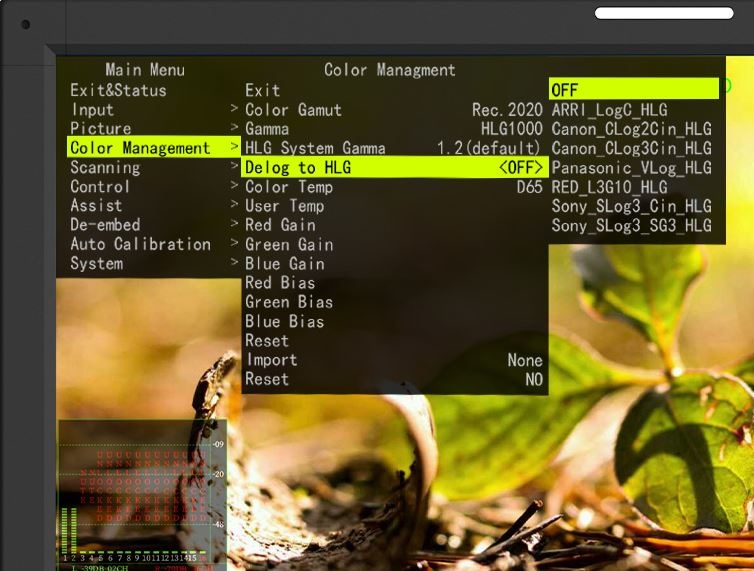754x571 pixels.
Task: Pick the Canon_CLog2Cin_HLG option
Action: tap(631, 128)
